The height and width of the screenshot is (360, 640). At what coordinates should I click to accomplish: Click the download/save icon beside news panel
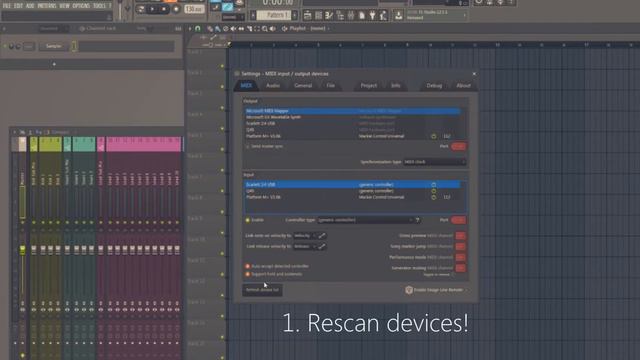click(398, 16)
